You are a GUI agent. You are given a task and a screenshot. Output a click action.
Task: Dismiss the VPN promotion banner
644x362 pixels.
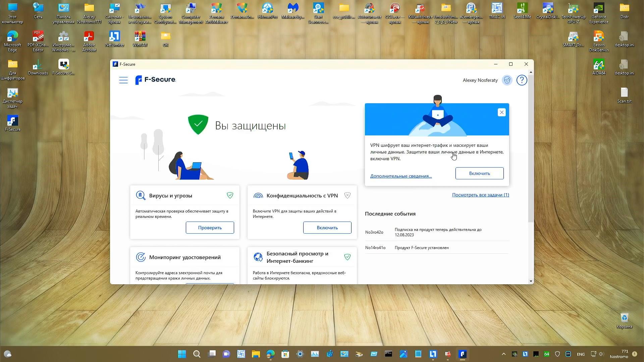coord(501,112)
